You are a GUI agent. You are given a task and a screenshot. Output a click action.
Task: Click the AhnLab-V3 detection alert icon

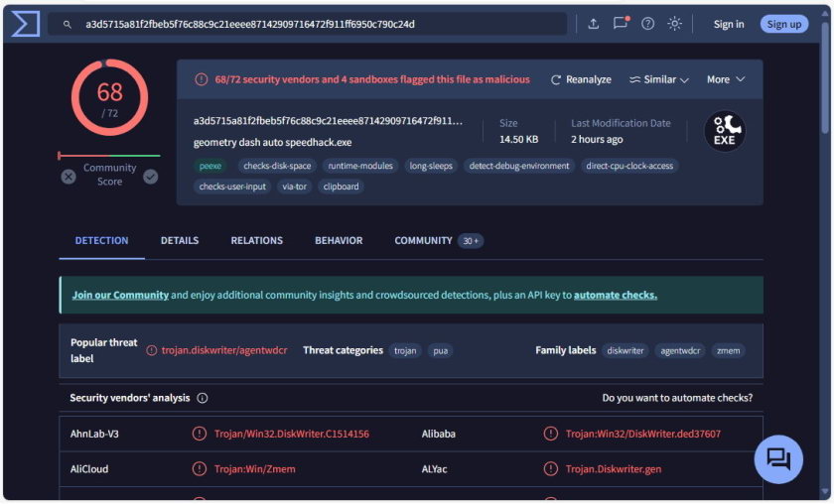(x=199, y=434)
